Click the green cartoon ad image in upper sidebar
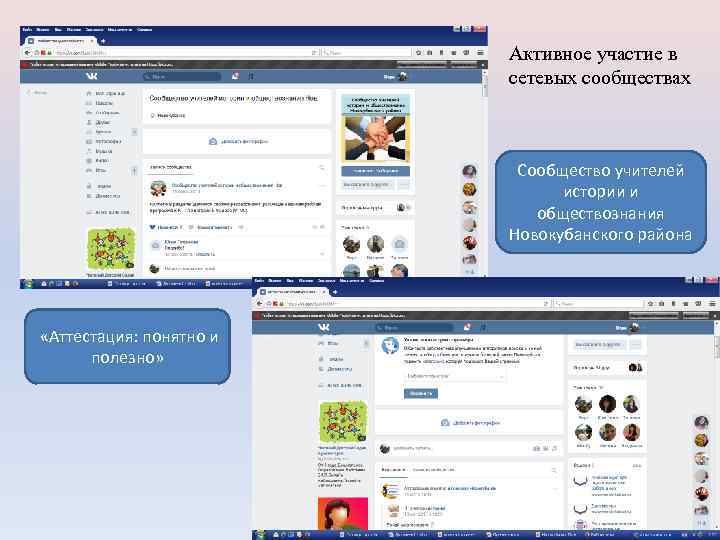 [111, 248]
